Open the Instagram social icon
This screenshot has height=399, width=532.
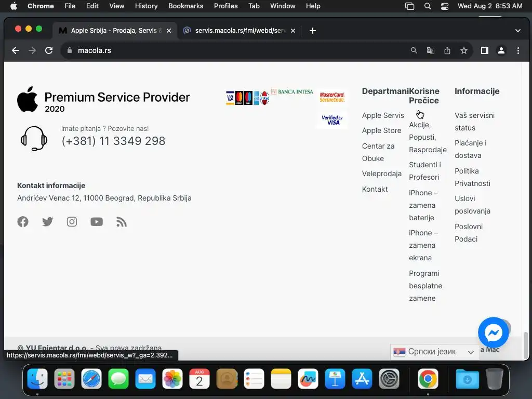72,222
